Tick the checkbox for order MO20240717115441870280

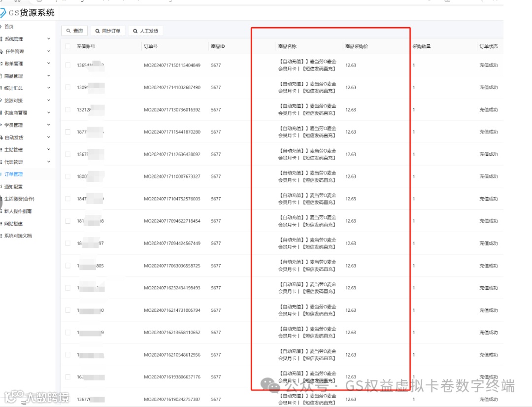[68, 132]
